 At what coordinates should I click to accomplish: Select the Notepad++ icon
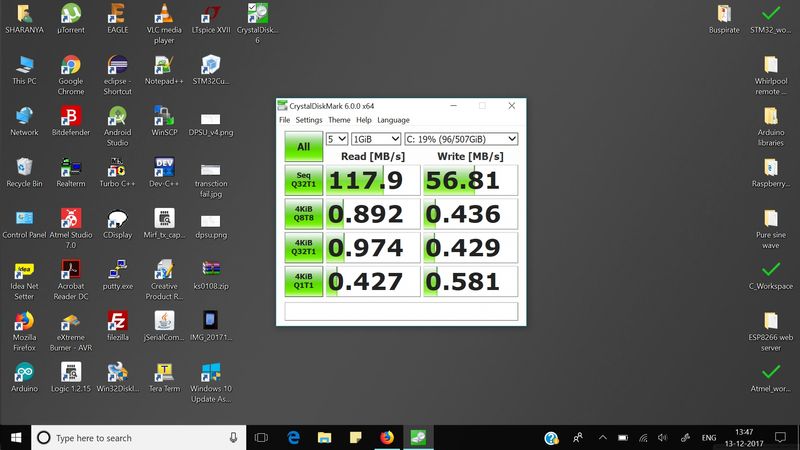pos(164,70)
